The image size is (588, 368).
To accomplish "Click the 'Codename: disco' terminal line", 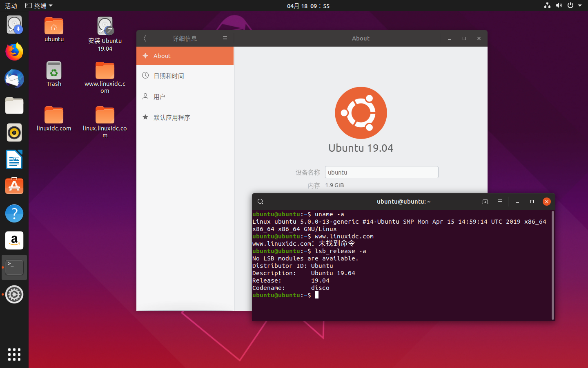I will (x=291, y=288).
